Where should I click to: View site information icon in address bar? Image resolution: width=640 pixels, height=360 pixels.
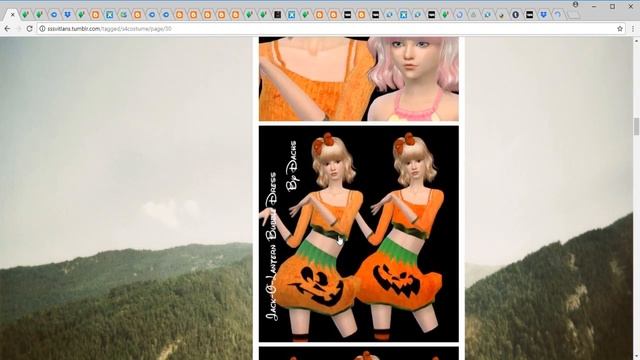pyautogui.click(x=42, y=29)
